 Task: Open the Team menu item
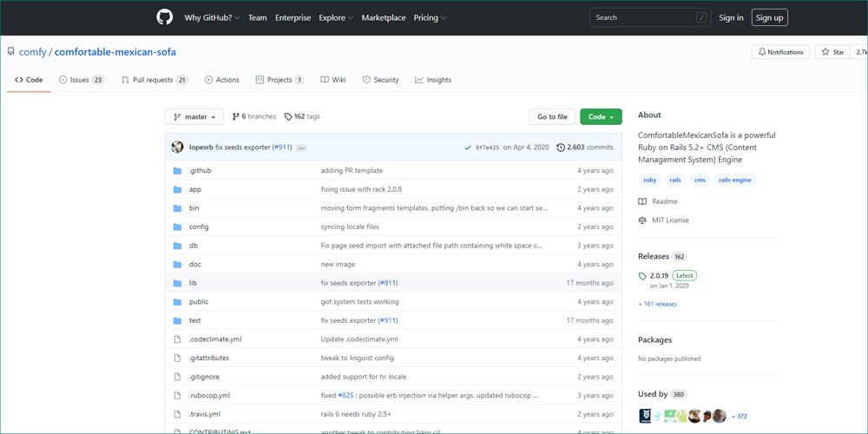click(x=258, y=17)
